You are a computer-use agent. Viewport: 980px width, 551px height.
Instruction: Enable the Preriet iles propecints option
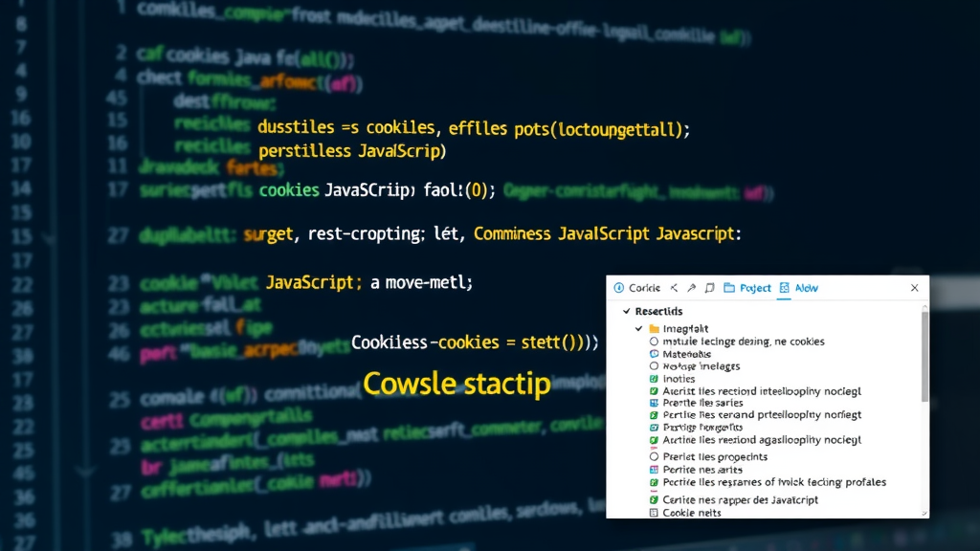(653, 456)
